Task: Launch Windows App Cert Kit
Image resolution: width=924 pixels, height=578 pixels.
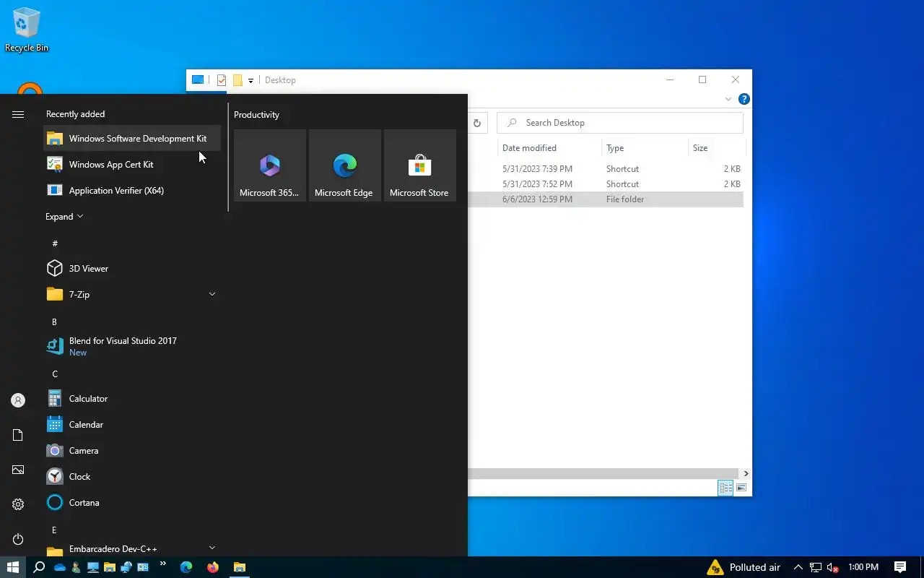Action: [x=132, y=165]
